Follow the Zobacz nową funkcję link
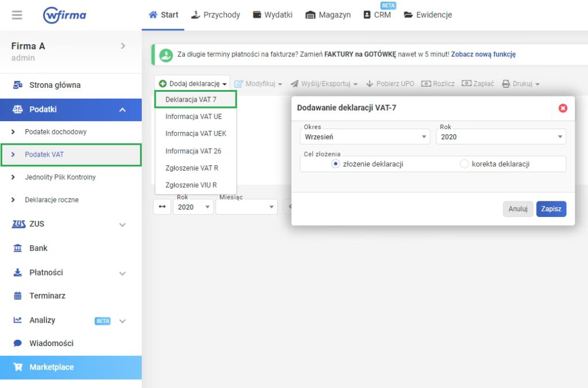This screenshot has height=388, width=588. point(483,55)
